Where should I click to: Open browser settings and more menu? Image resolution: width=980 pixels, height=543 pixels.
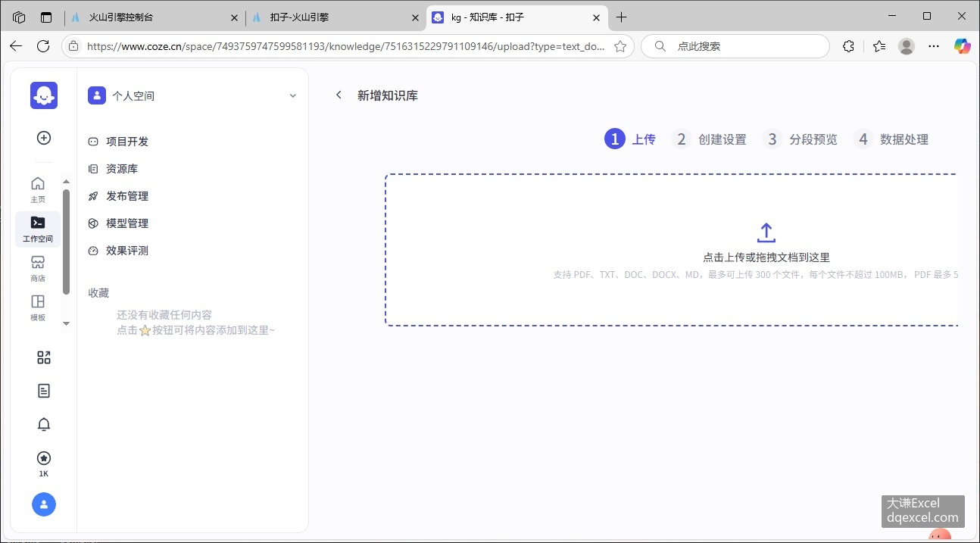pyautogui.click(x=934, y=46)
